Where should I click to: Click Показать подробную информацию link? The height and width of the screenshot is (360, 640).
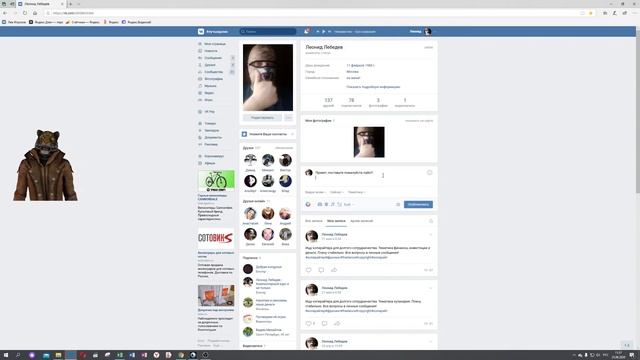click(x=373, y=87)
